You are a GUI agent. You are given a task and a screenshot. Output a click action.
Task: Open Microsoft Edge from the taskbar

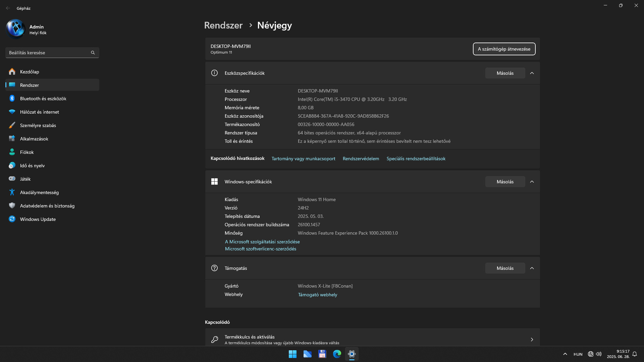tap(337, 354)
